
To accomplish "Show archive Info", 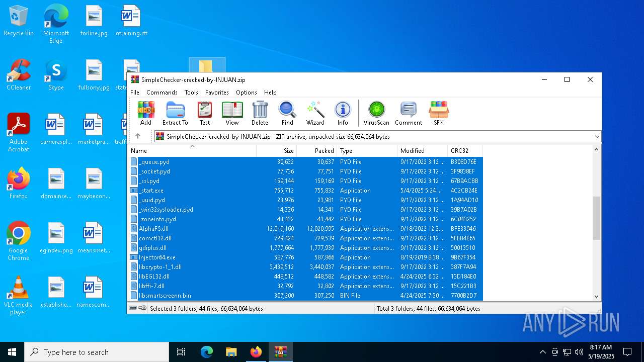I will pos(343,113).
